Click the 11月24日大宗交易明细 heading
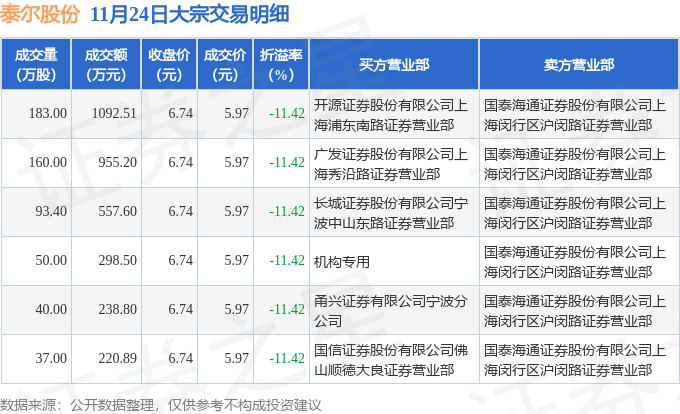680x414 pixels. (190, 14)
